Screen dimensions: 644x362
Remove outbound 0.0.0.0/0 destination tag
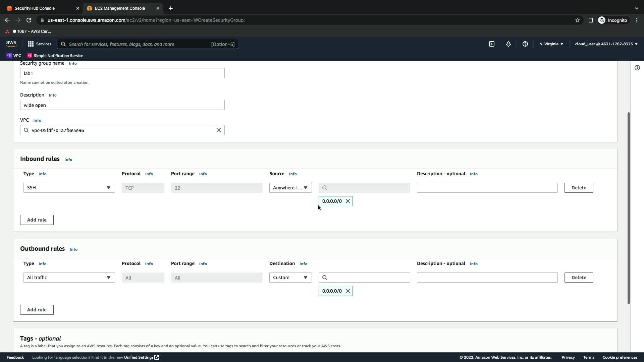(x=348, y=291)
